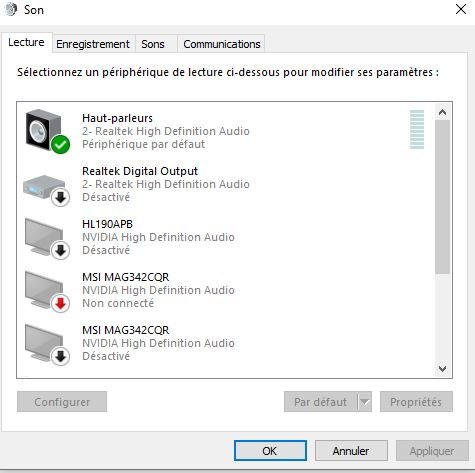Select the disabled MSI MAG342CQR monitor icon
475x473 pixels.
[x=47, y=344]
